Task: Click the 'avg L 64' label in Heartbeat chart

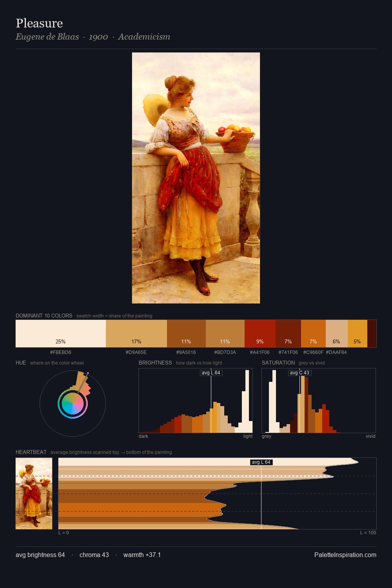Action: pos(261,462)
